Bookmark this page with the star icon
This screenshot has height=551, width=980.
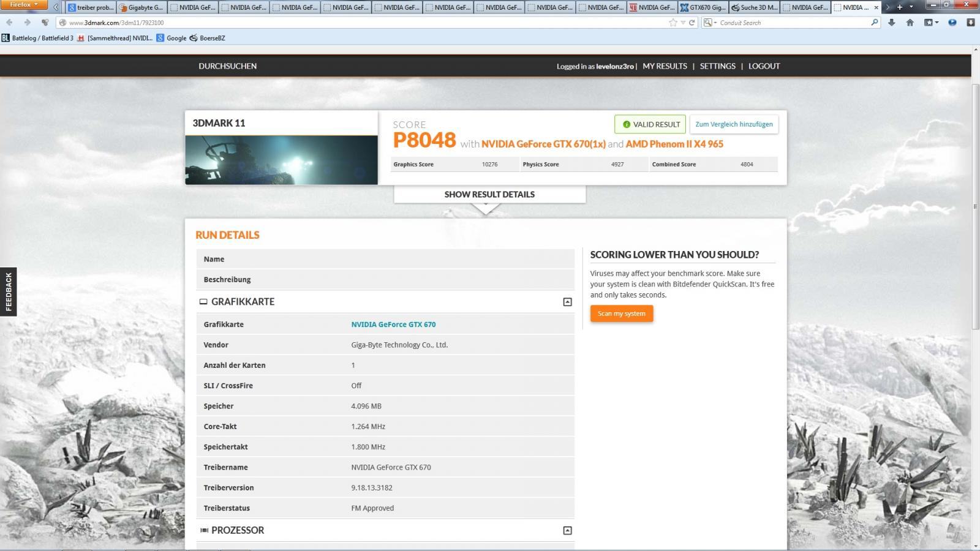(x=673, y=23)
